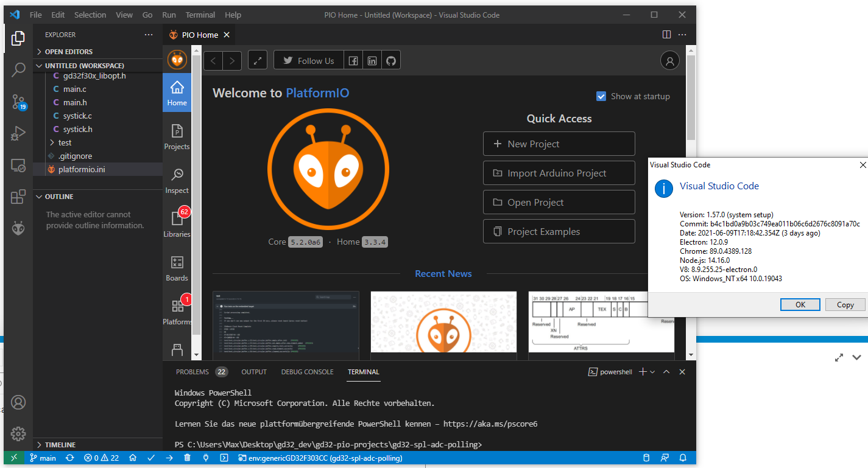
Task: Click the Project Examples button
Action: [559, 231]
